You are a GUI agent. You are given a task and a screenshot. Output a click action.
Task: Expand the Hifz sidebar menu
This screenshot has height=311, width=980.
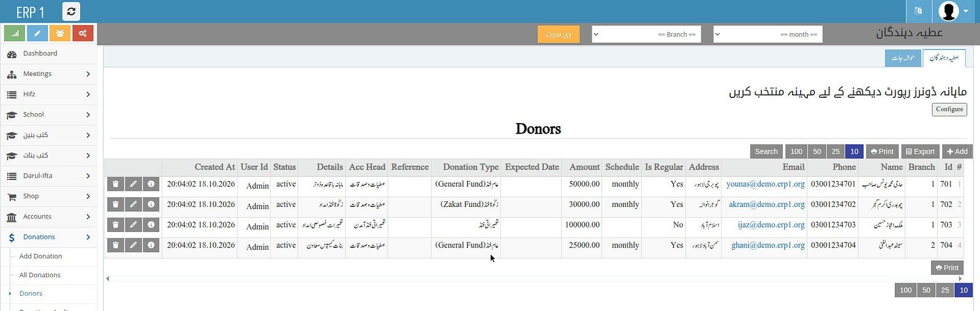[48, 94]
